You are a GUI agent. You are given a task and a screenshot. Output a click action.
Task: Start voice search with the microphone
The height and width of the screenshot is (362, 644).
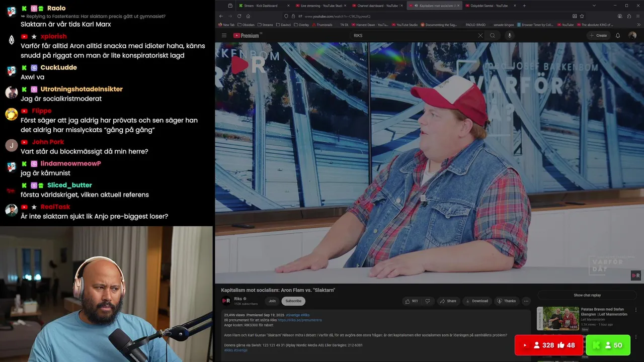click(509, 36)
